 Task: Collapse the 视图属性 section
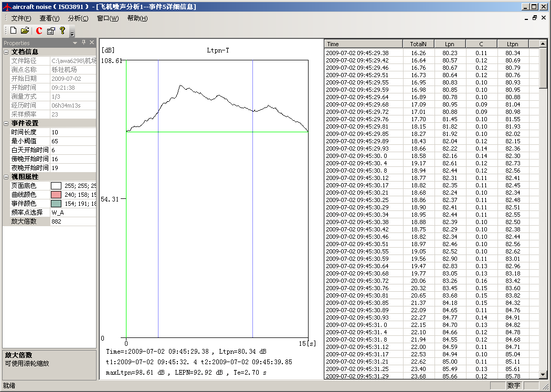click(x=6, y=177)
